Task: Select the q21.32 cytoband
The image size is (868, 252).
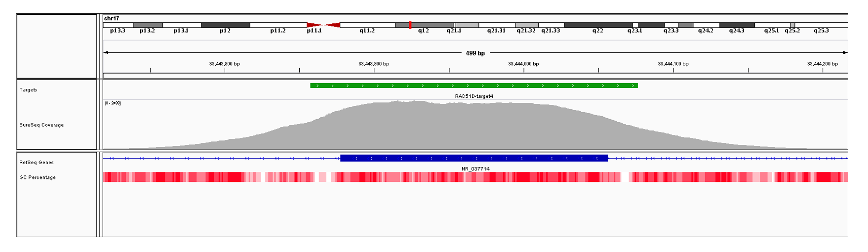Action: coord(526,25)
